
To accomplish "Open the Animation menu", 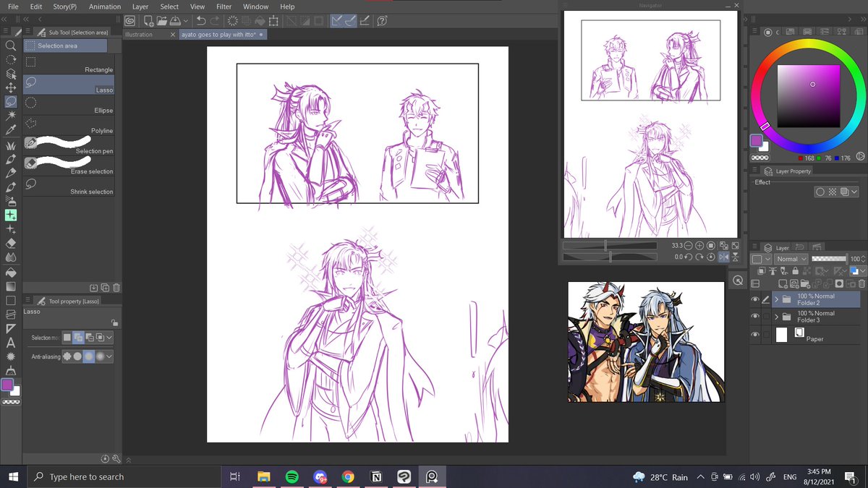I will (105, 7).
